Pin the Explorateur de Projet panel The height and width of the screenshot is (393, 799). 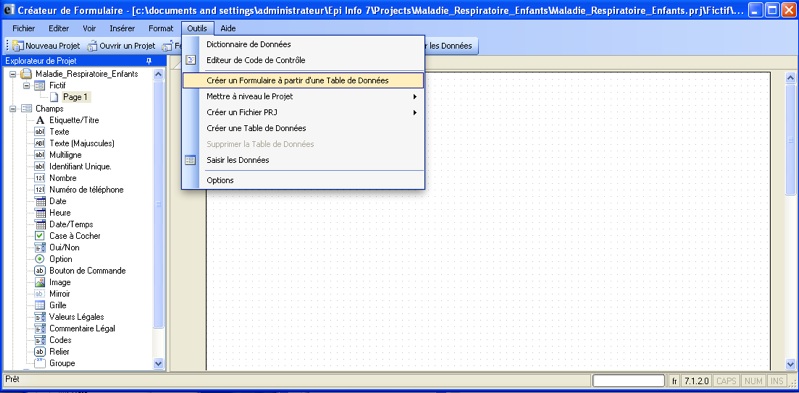pyautogui.click(x=149, y=61)
